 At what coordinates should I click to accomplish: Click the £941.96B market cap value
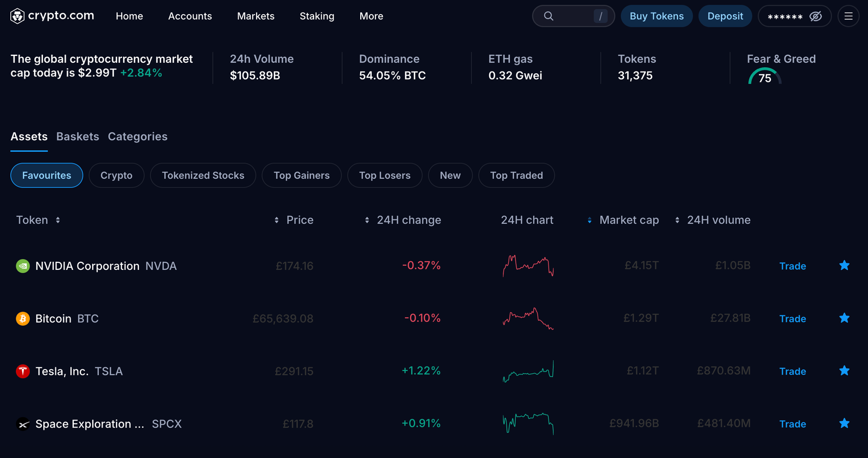click(634, 423)
